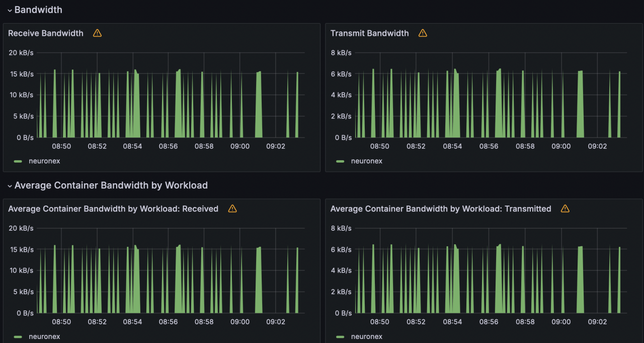
Task: Open menu for Average Container Bandwidth: Received title
Action: 113,209
